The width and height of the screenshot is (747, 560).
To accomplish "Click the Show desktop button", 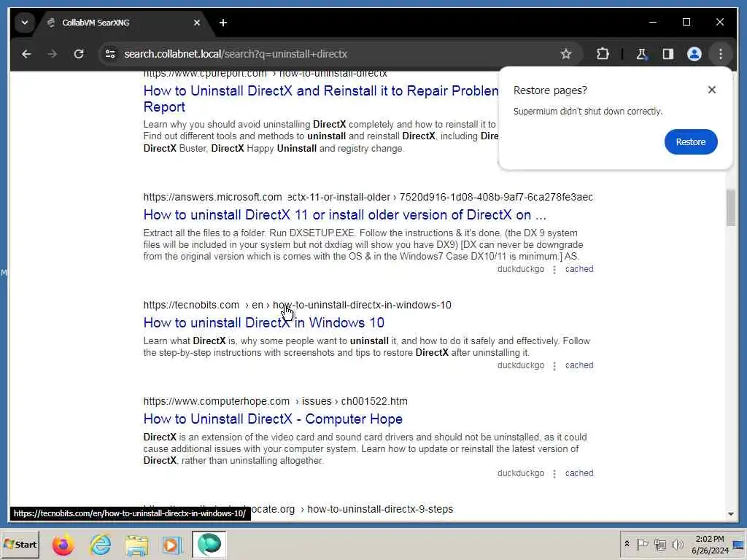I will [x=738, y=544].
